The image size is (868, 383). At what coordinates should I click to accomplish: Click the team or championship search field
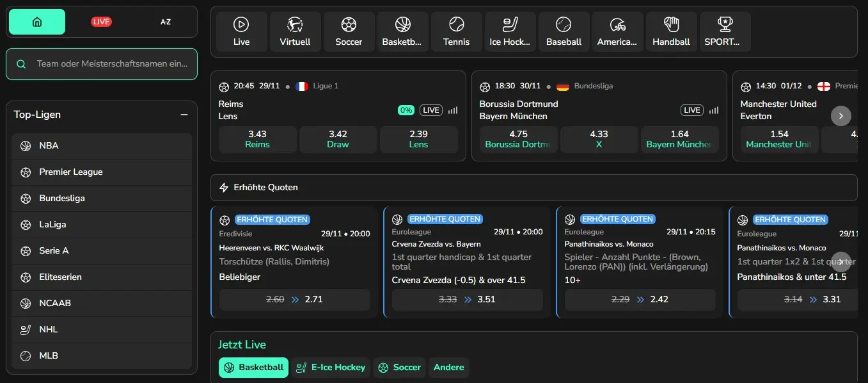[102, 64]
